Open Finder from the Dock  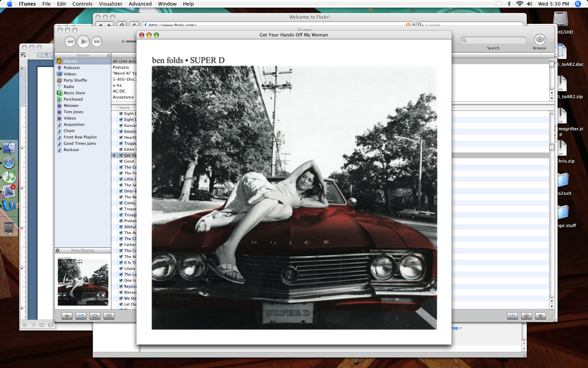point(9,148)
